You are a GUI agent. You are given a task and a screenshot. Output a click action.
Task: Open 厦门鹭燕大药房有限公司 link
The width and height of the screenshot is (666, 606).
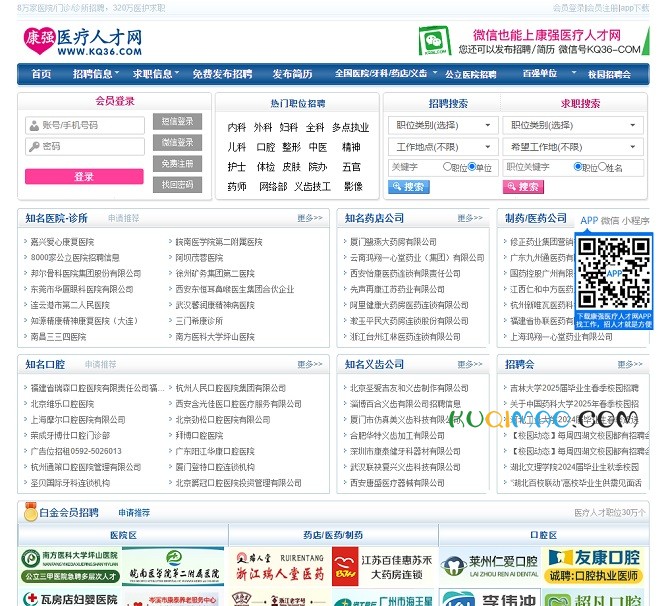click(393, 242)
